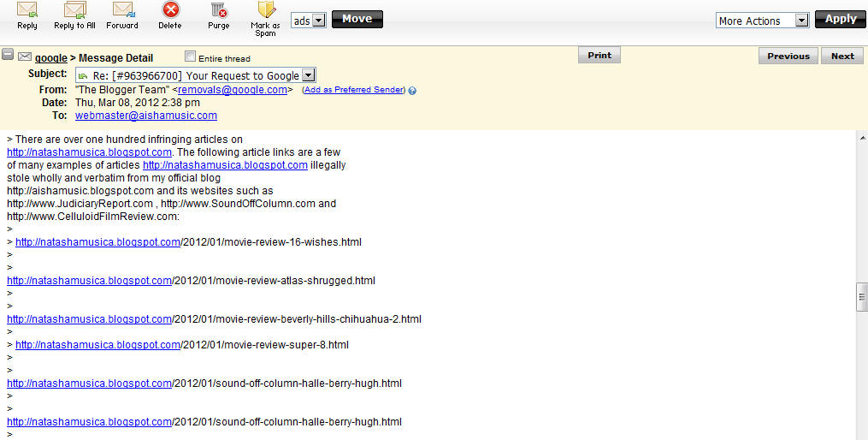
Task: Click the Forward mail icon
Action: click(x=123, y=10)
